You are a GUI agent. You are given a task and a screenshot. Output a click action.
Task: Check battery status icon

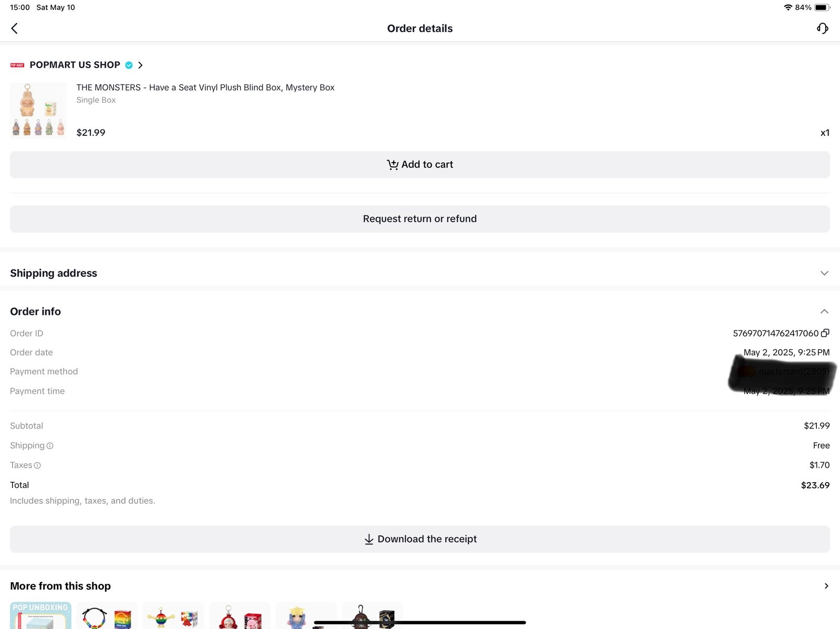tap(822, 7)
